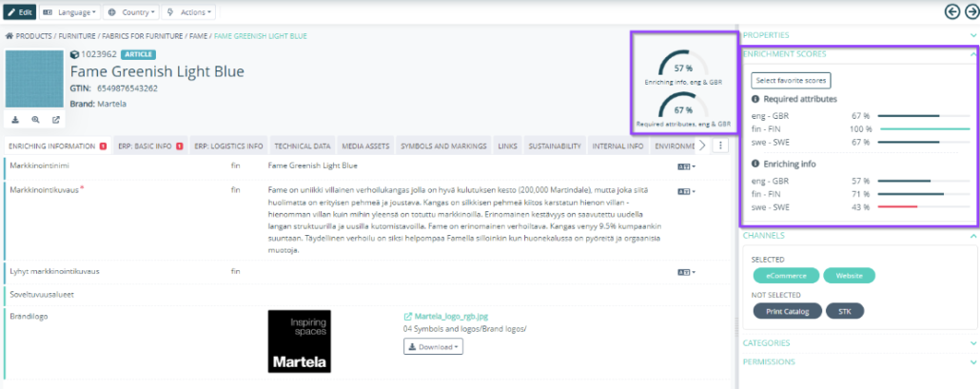Click the Edit button
This screenshot has height=389, width=980.
[x=19, y=11]
